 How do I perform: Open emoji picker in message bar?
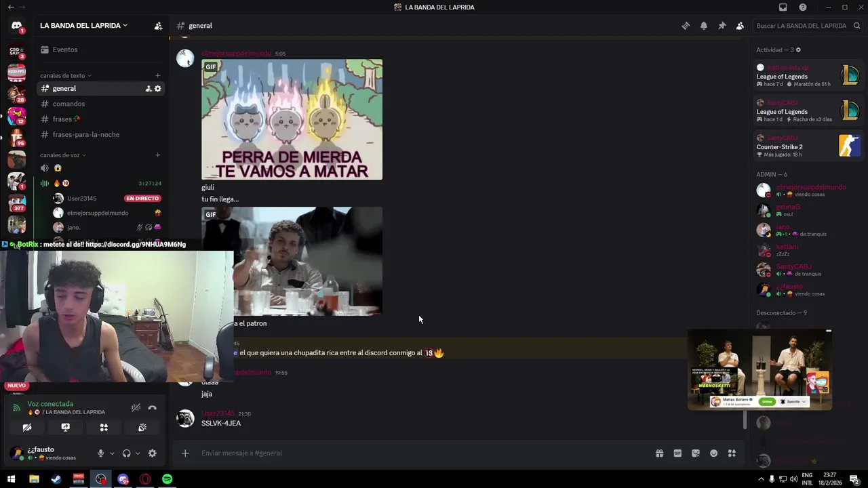tap(714, 453)
